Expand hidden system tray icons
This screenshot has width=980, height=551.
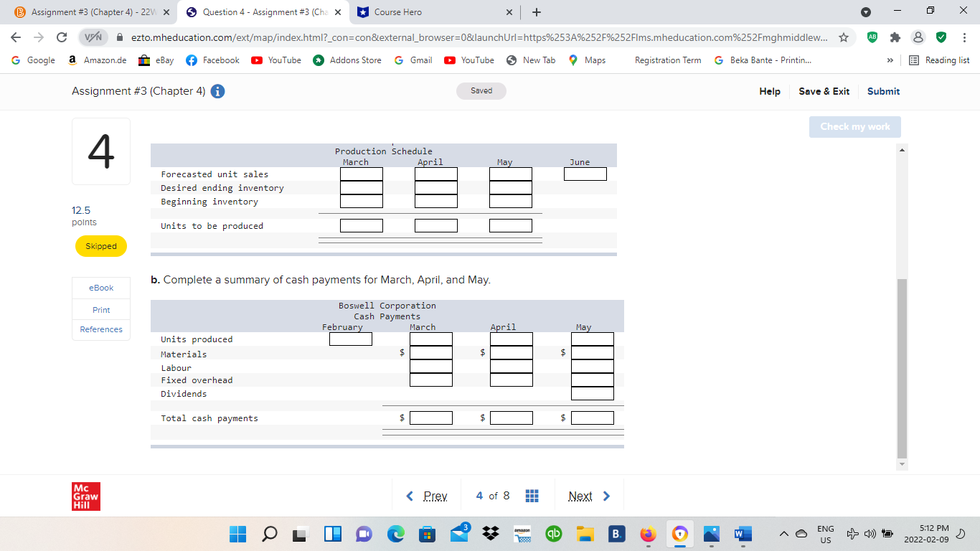pos(784,534)
